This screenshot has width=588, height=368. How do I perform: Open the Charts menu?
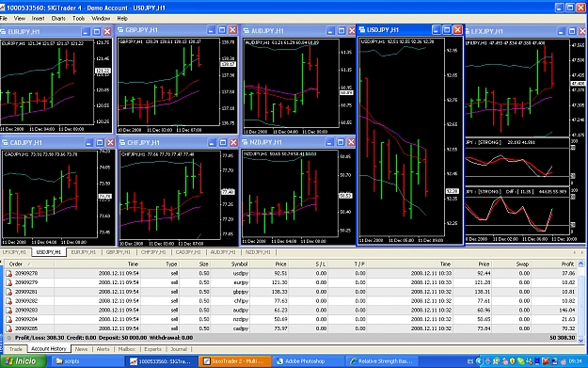point(58,18)
